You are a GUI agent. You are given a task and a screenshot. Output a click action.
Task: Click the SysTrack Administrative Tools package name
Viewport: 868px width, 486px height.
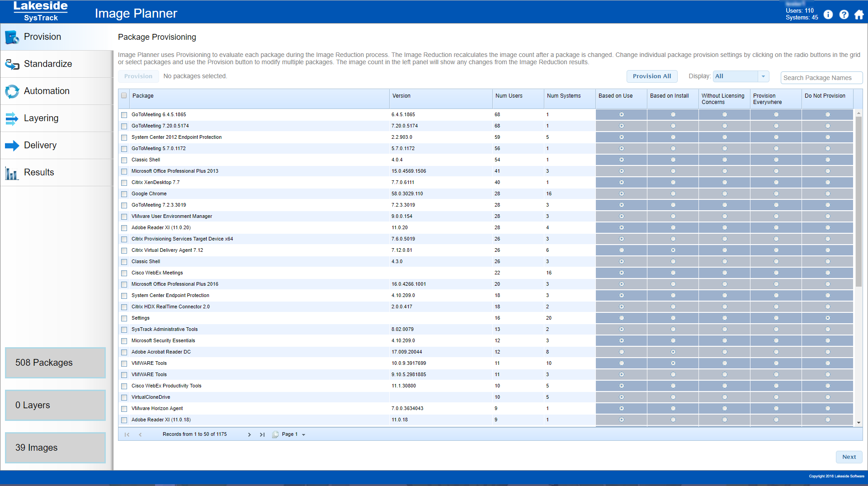point(165,330)
